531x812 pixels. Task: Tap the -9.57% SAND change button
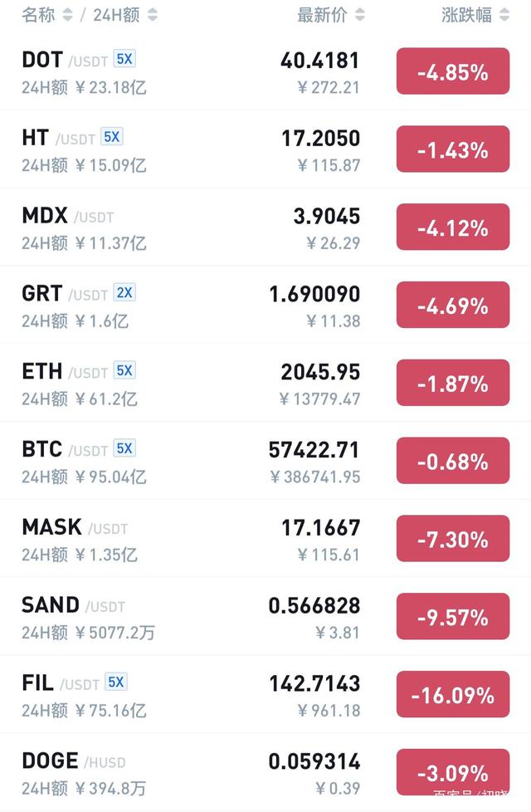453,616
